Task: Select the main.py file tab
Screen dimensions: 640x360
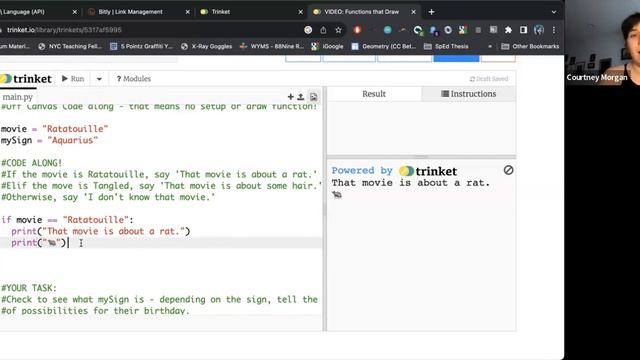Action: click(17, 97)
